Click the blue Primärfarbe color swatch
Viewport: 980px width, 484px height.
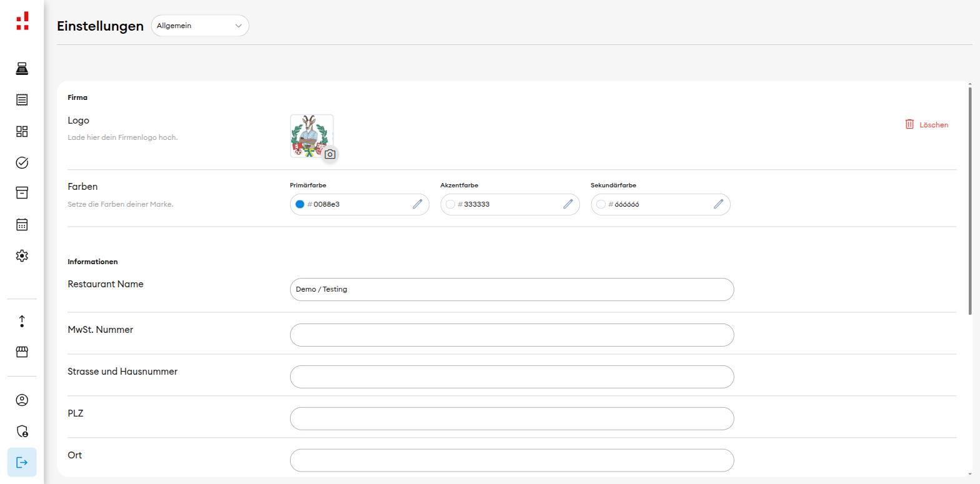click(x=299, y=204)
